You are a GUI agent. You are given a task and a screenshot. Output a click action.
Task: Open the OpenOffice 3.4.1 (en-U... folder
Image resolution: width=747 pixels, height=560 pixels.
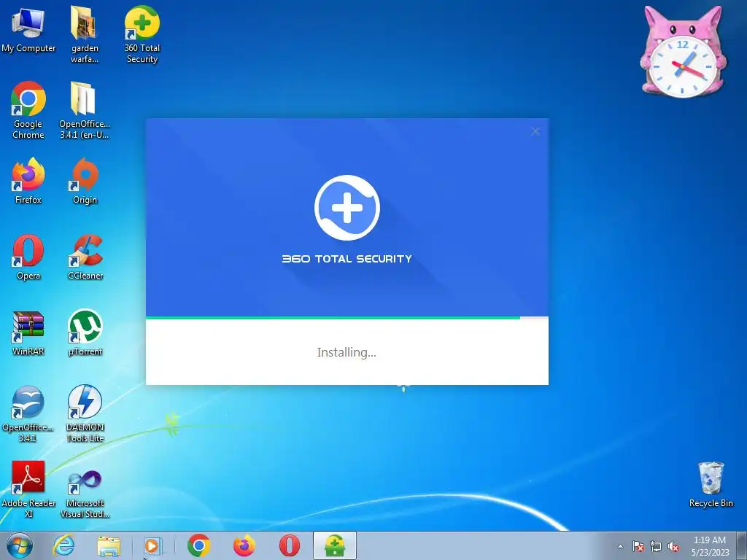click(x=85, y=109)
